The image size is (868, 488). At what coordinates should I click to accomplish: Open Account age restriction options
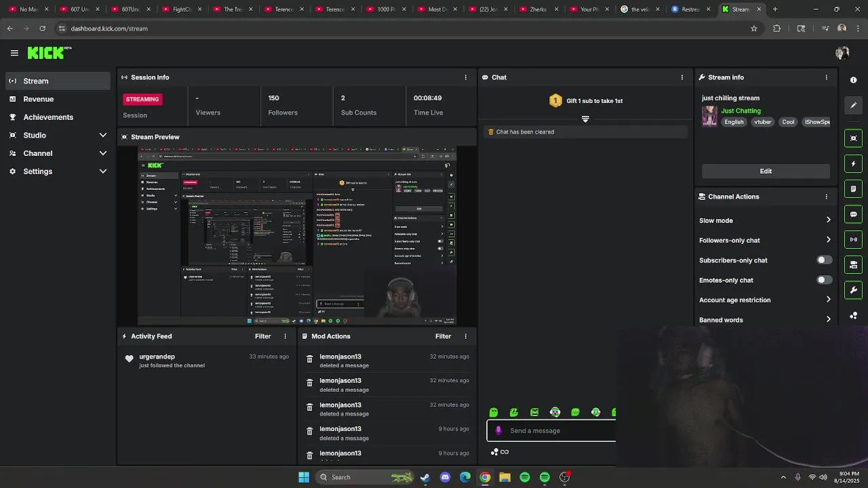(x=765, y=300)
